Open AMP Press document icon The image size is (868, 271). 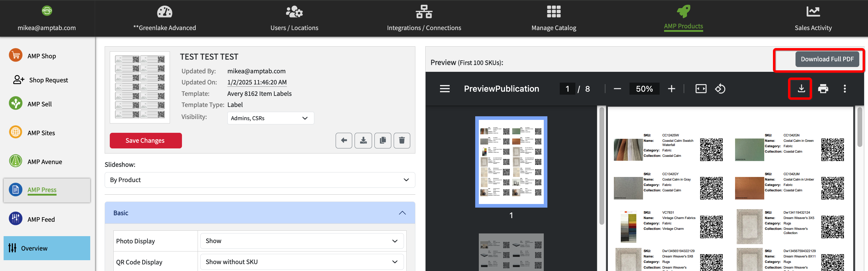point(16,190)
